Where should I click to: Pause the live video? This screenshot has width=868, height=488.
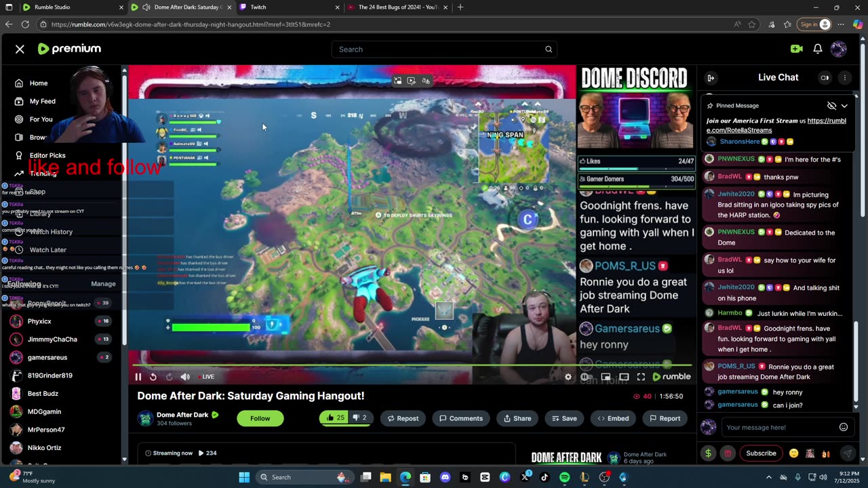coord(138,377)
